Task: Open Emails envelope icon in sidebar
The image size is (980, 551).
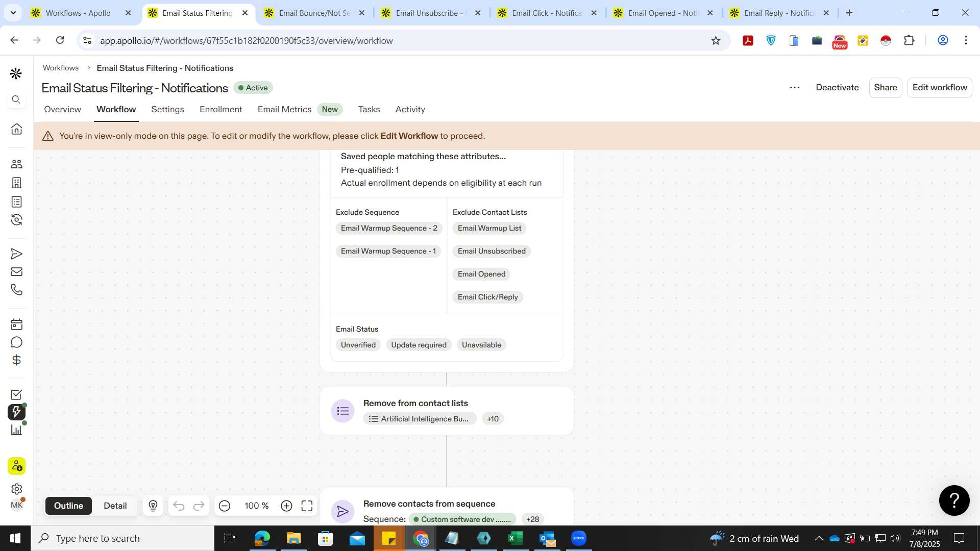Action: pyautogui.click(x=16, y=271)
